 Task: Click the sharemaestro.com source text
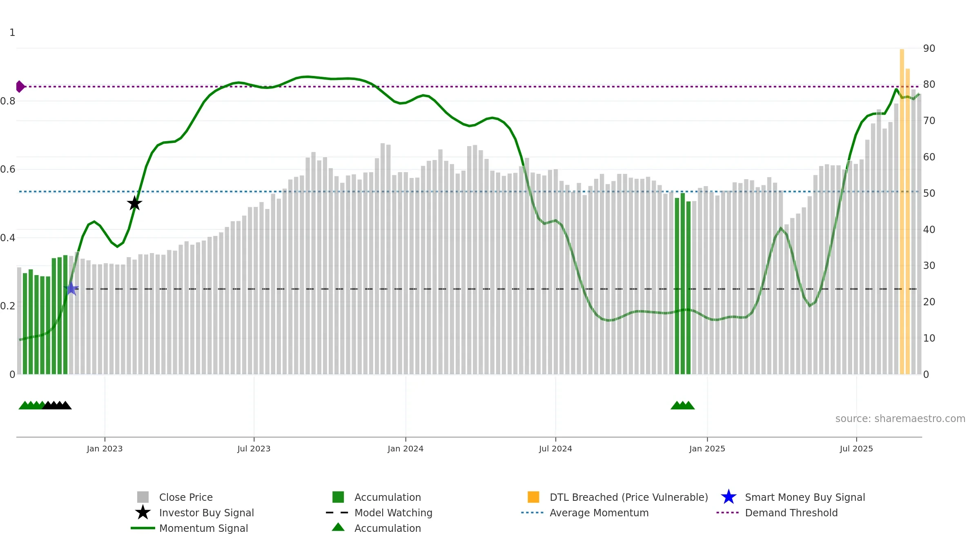(x=900, y=419)
